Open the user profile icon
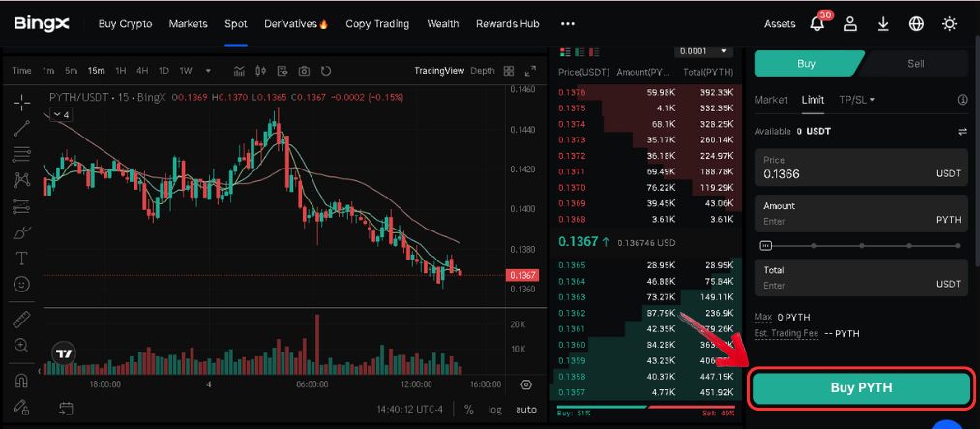This screenshot has width=980, height=429. (850, 24)
